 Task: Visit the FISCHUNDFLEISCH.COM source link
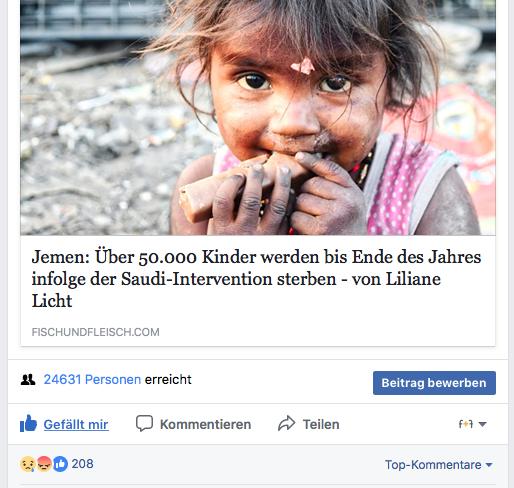pos(96,332)
